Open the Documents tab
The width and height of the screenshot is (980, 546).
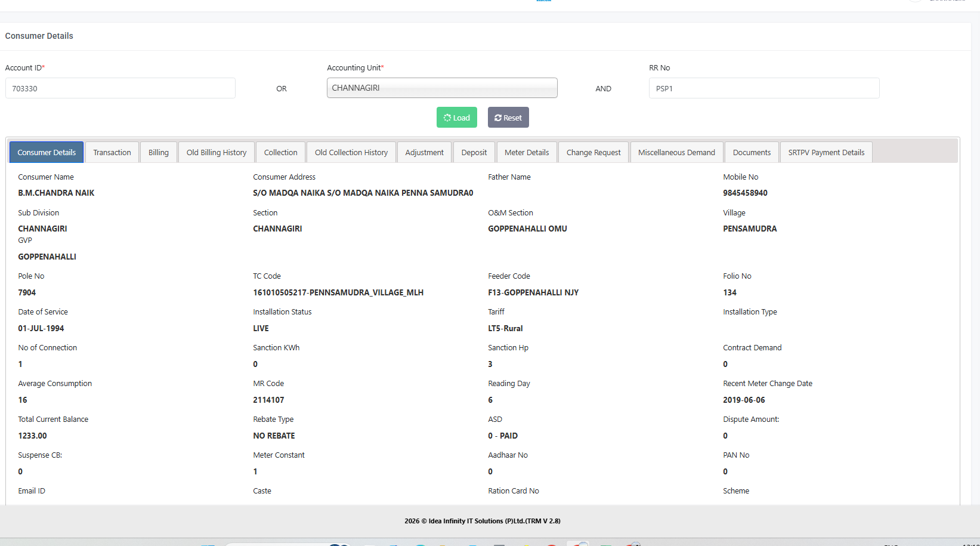(x=752, y=152)
